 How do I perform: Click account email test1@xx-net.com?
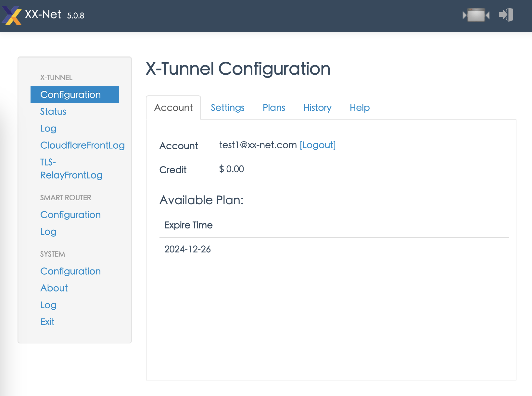click(258, 145)
